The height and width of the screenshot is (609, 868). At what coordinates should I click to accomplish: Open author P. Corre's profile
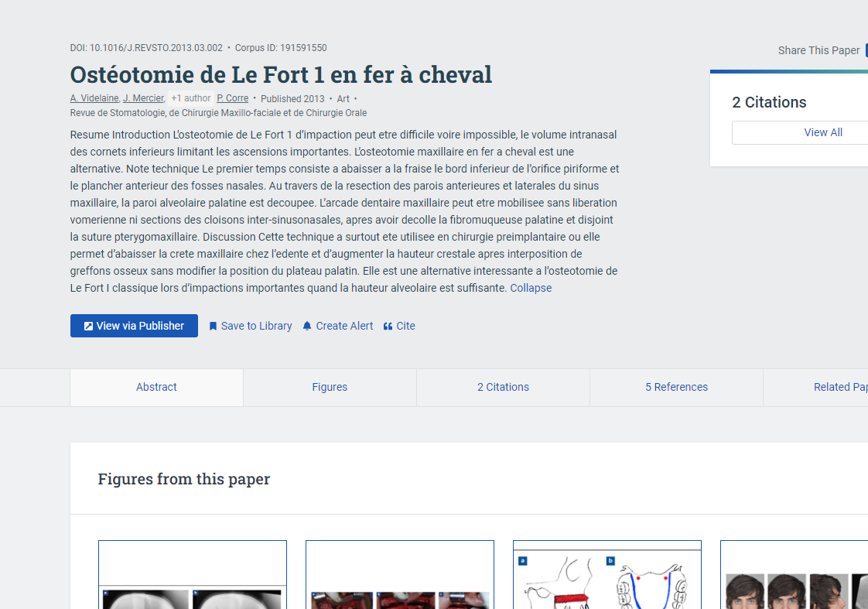click(233, 98)
